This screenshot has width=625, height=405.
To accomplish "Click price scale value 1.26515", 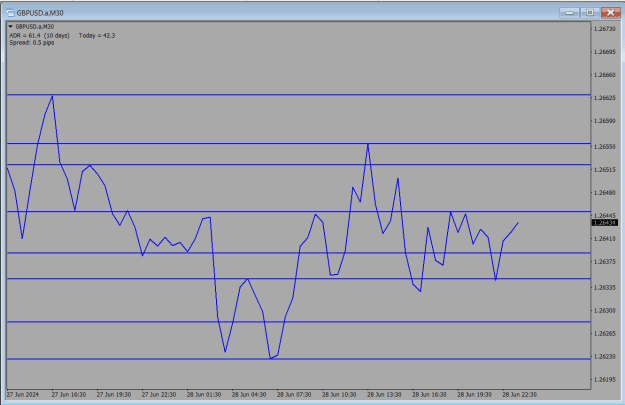I will click(x=605, y=170).
